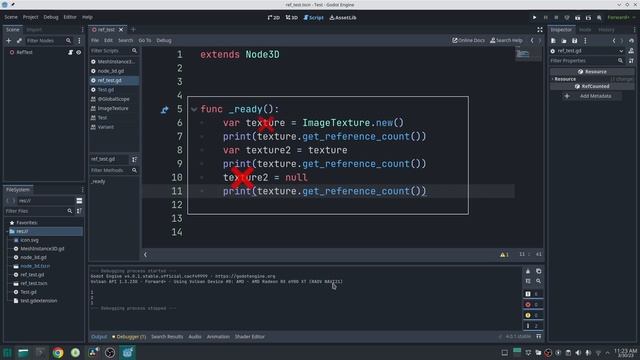Toggle alphabetical sorting of methods list

tap(134, 159)
